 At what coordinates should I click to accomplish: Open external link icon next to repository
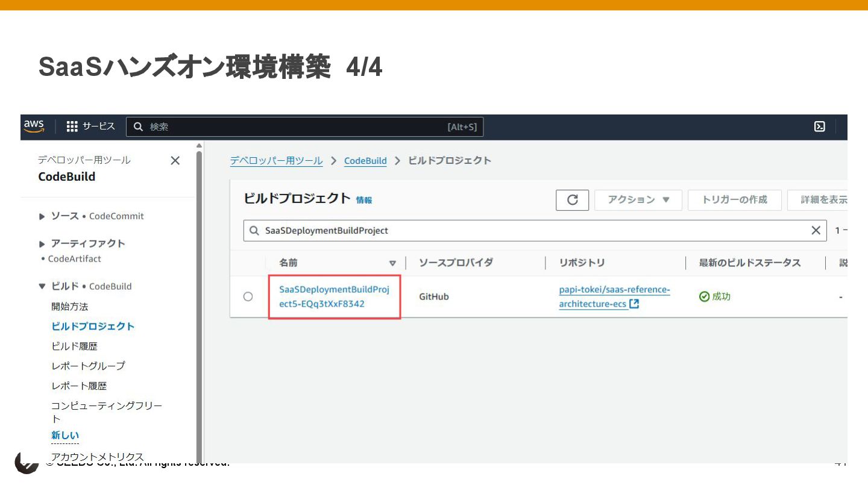click(634, 304)
